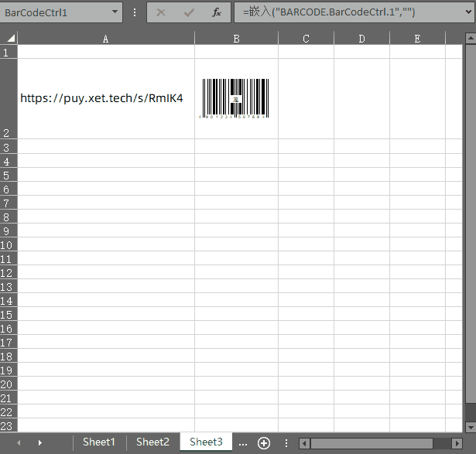The image size is (476, 454).
Task: Select column B header
Action: (236, 39)
